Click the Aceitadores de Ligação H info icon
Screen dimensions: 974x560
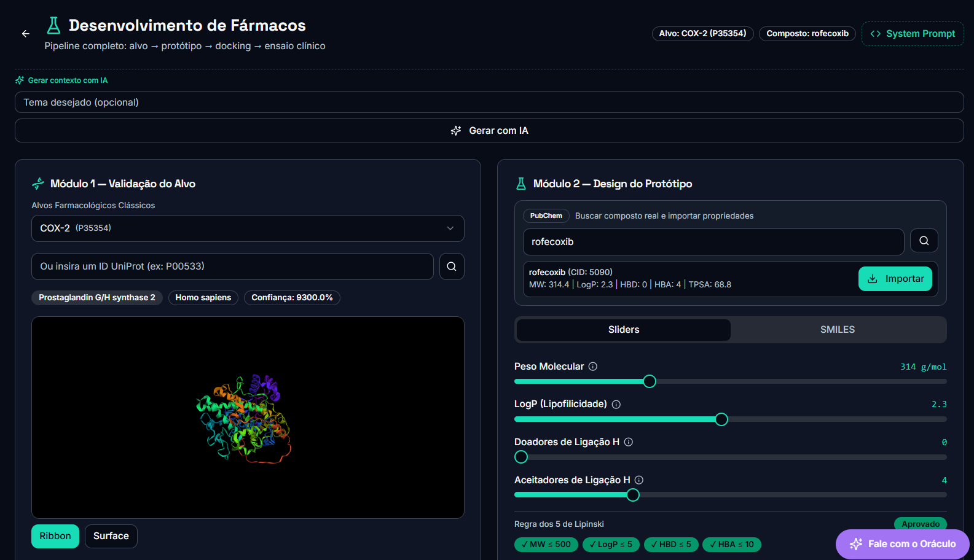click(639, 480)
